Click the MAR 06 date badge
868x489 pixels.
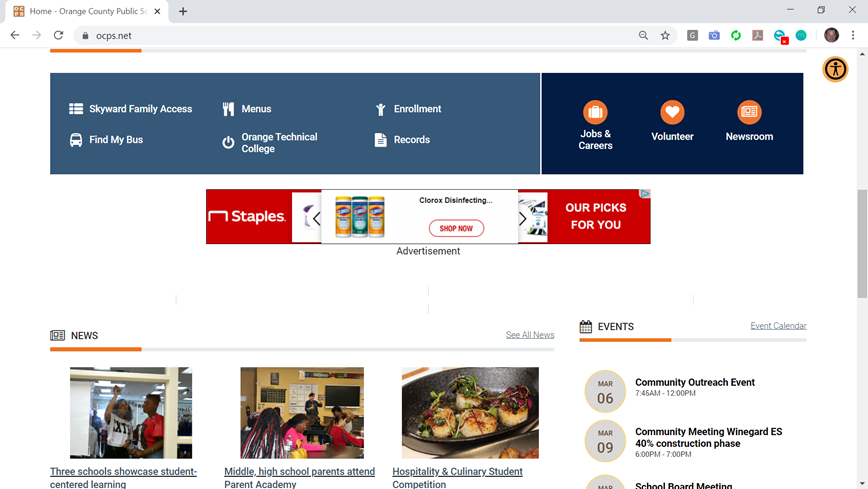click(605, 392)
